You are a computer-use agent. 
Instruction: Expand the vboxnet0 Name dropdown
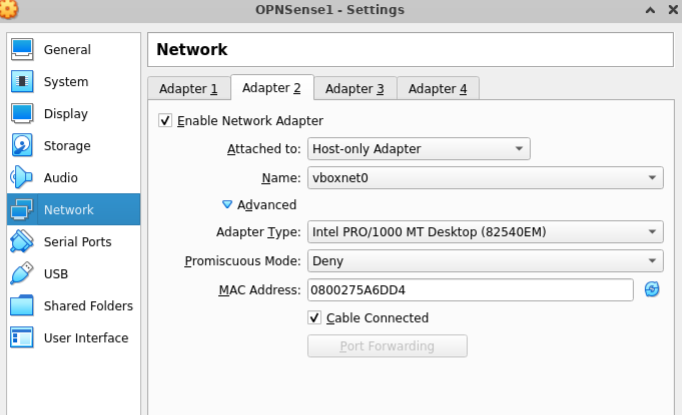[x=484, y=178]
